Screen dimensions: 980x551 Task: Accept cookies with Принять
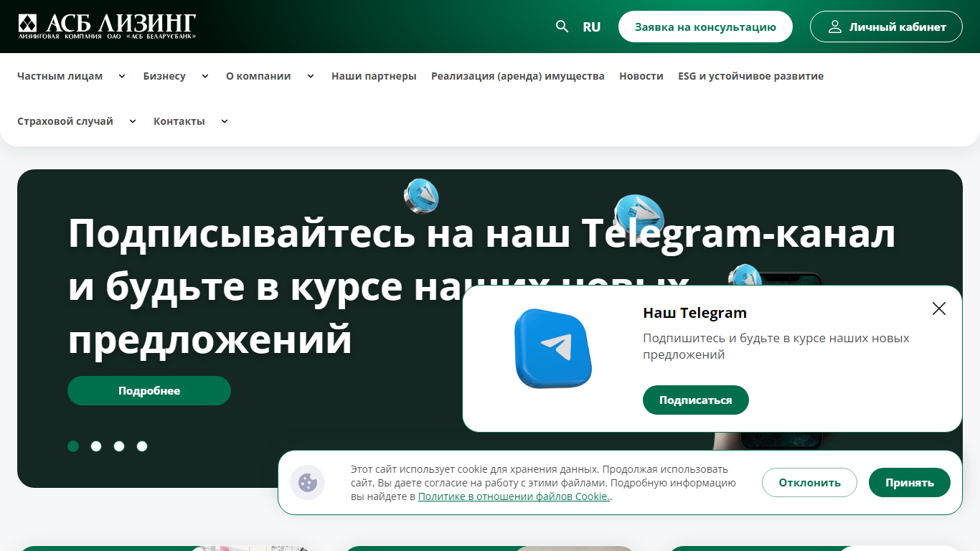pos(910,483)
